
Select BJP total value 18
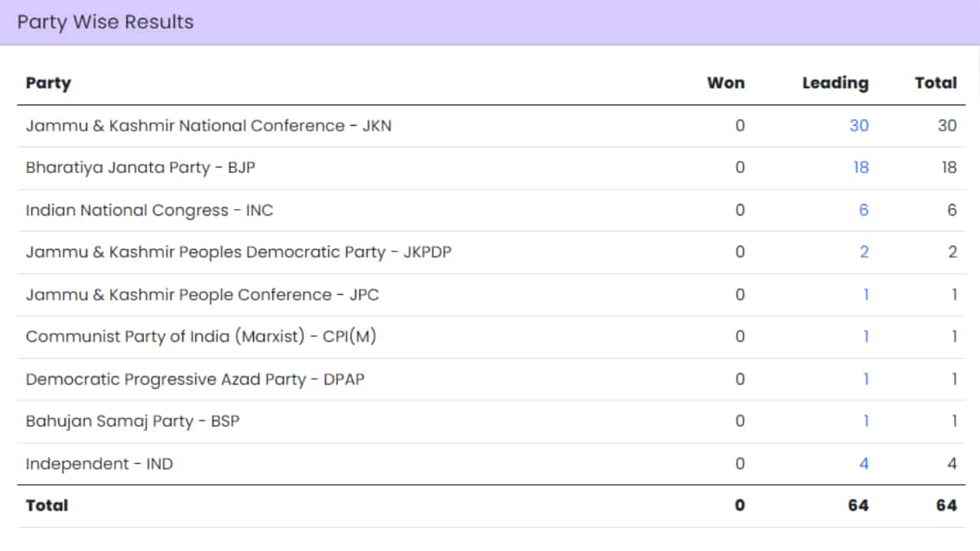click(948, 168)
